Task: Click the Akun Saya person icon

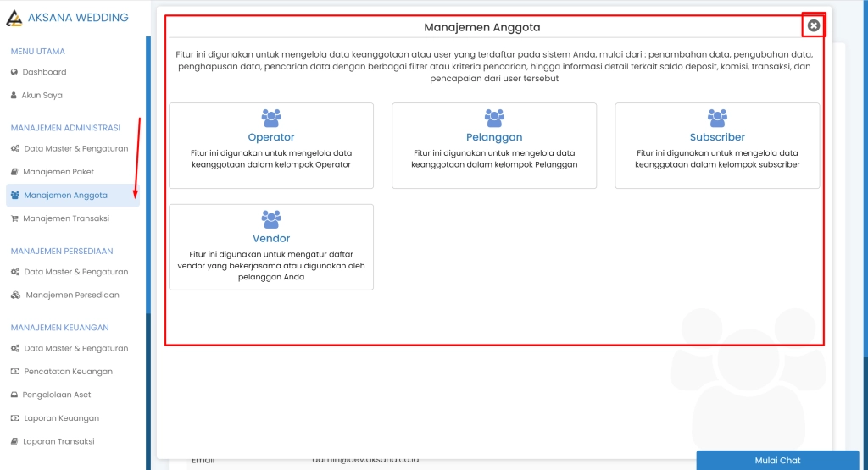Action: point(14,96)
